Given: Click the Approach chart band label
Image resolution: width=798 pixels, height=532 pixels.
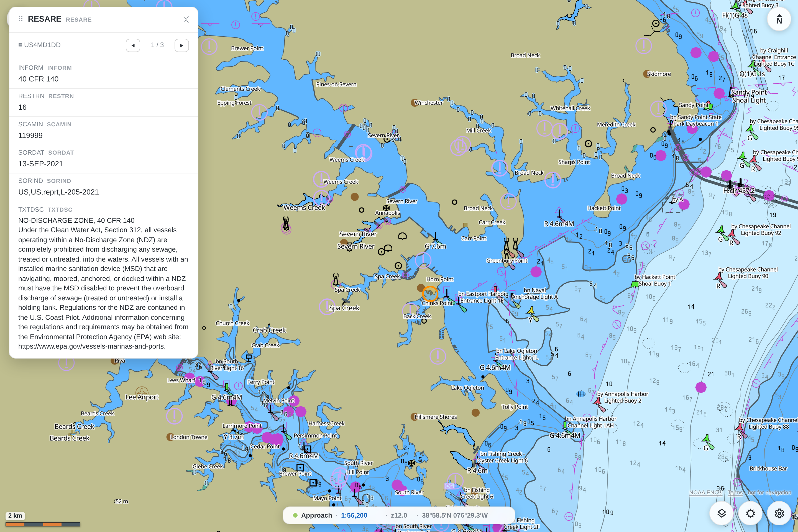Looking at the screenshot, I should tap(316, 515).
